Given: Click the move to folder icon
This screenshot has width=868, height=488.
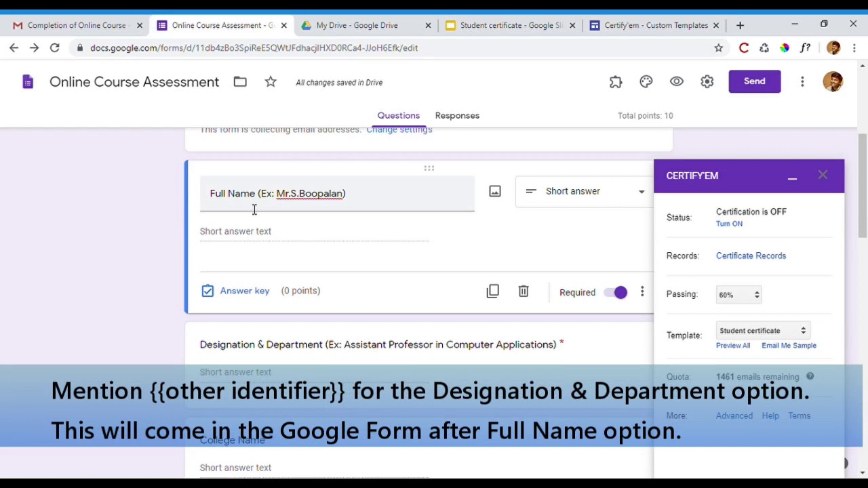Looking at the screenshot, I should (240, 82).
